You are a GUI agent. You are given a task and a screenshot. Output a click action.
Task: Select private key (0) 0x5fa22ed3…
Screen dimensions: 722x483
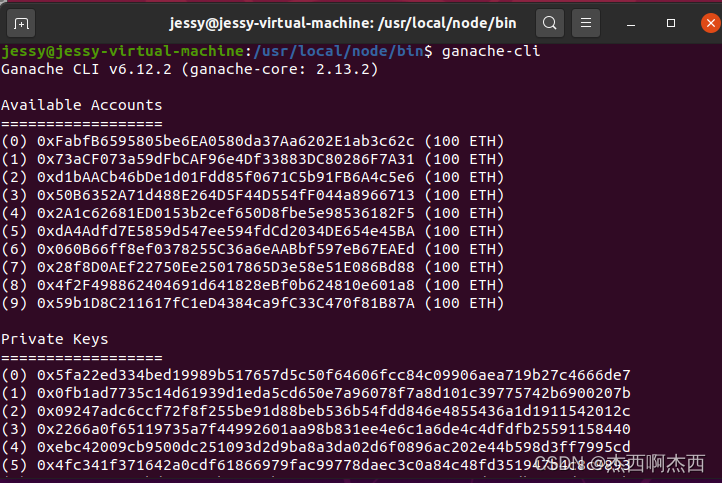(334, 375)
